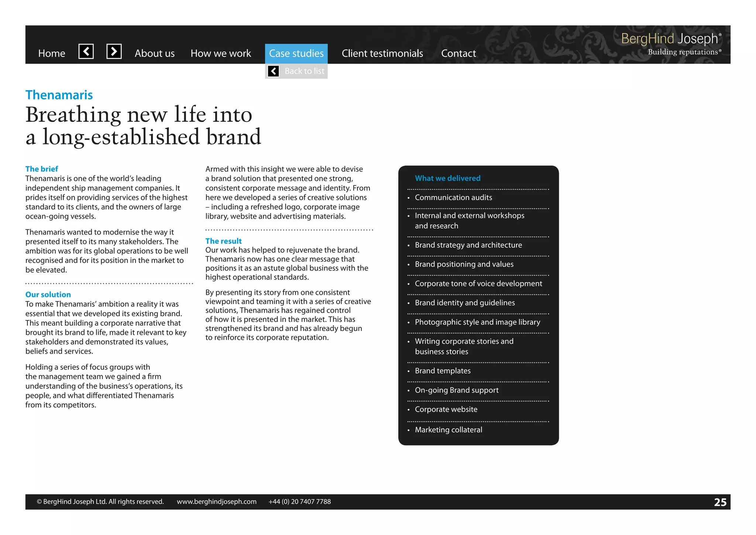Viewport: 756px width, 535px height.
Task: Go to How we work
Action: tap(220, 54)
